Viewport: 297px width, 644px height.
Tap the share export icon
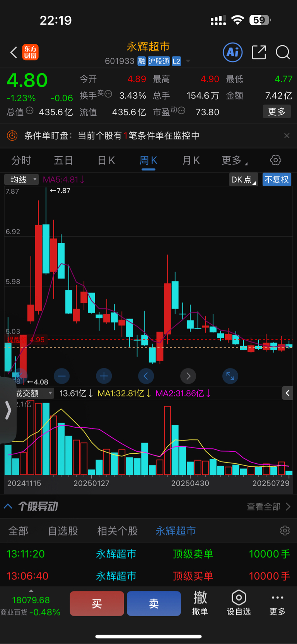(x=259, y=52)
